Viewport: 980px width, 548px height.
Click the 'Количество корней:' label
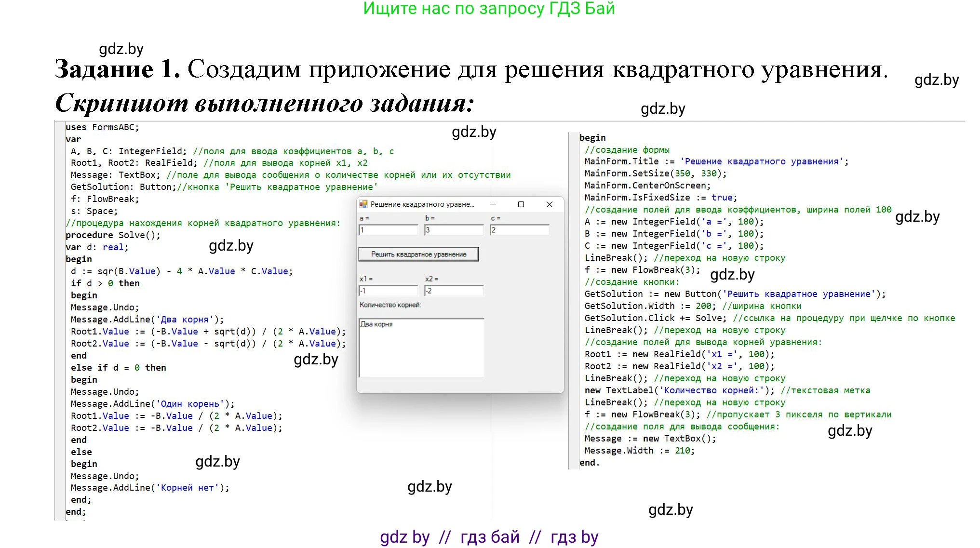click(390, 305)
